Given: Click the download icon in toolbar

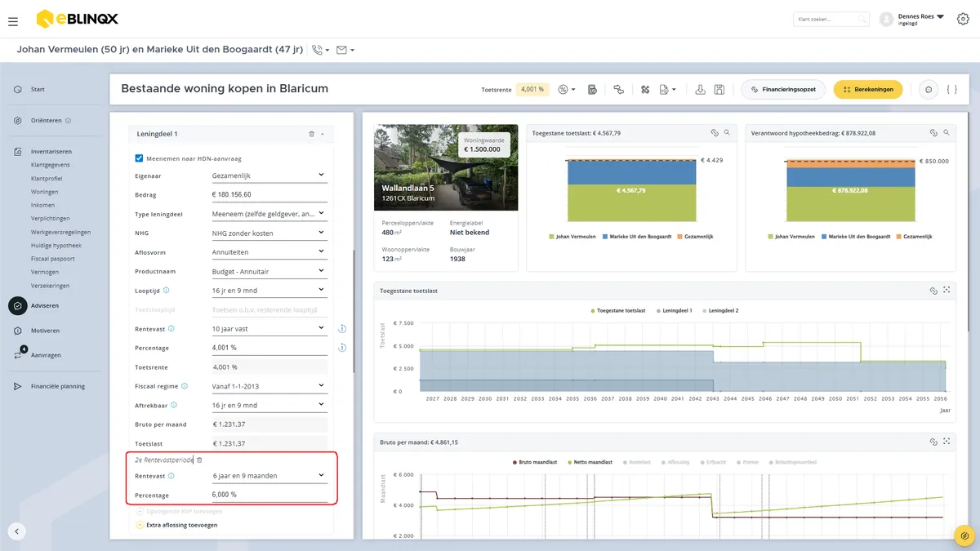Looking at the screenshot, I should [700, 89].
